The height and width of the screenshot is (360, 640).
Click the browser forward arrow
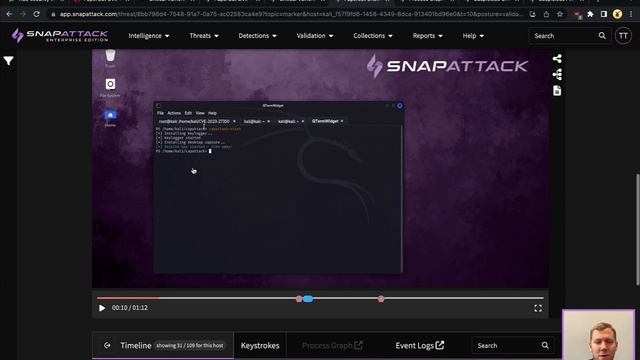tap(23, 14)
